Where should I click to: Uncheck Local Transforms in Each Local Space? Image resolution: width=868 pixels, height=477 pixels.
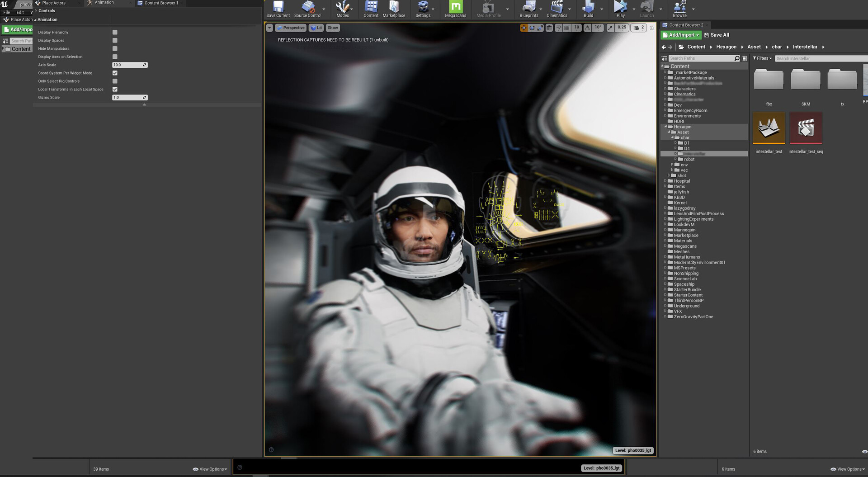115,89
